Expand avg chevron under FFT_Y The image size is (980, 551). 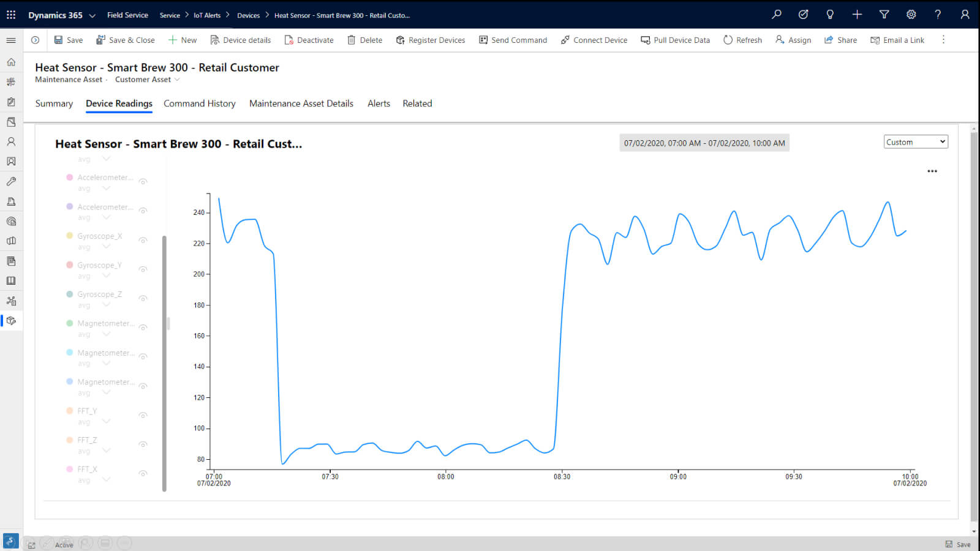point(107,421)
